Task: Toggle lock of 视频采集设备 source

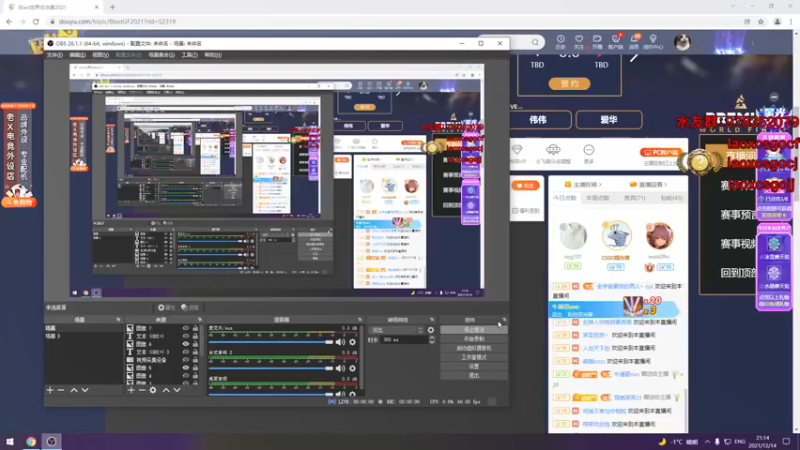Action: pos(195,360)
